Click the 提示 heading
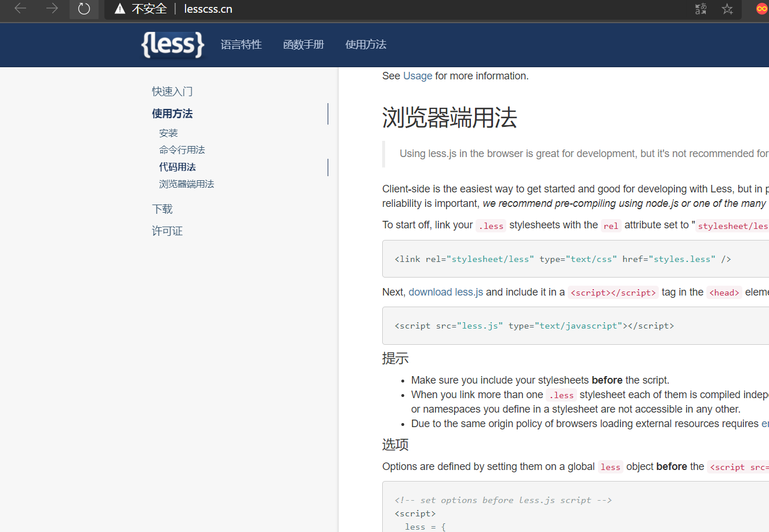This screenshot has width=769, height=532. tap(396, 358)
